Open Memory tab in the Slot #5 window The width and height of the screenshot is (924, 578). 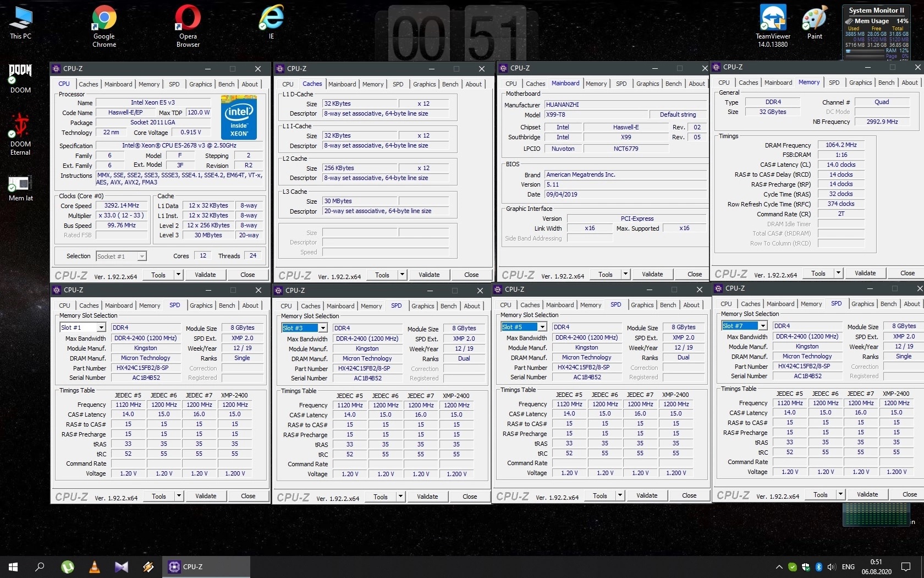point(590,305)
